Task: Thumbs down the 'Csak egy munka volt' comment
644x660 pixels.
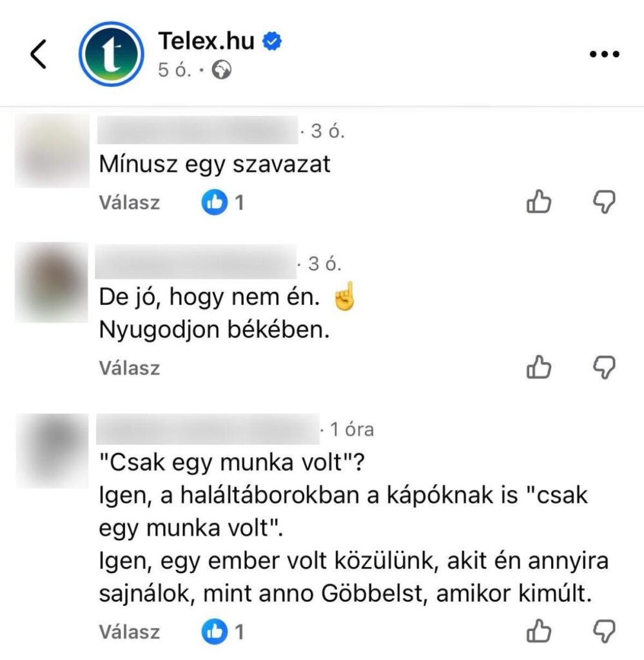Action: 605,632
